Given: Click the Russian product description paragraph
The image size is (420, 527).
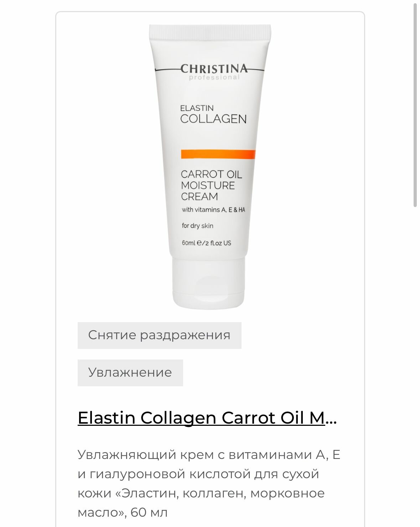Looking at the screenshot, I should pos(209,484).
